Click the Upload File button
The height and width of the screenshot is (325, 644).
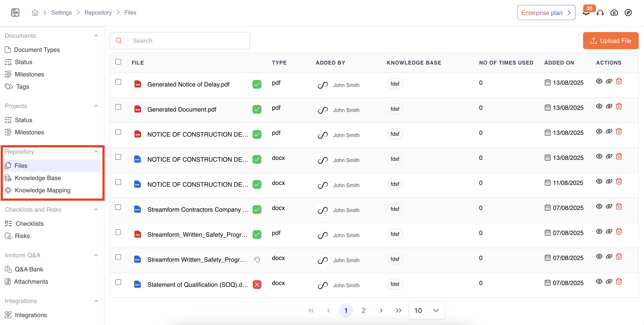pyautogui.click(x=610, y=41)
